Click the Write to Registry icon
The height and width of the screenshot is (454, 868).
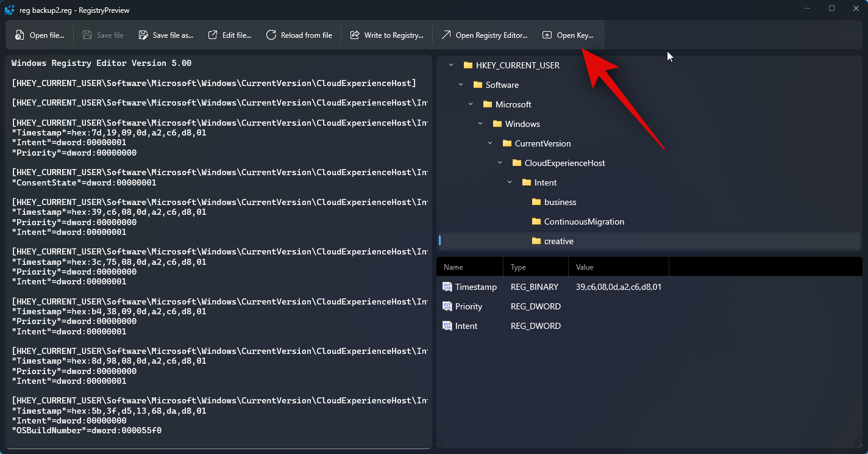click(355, 35)
